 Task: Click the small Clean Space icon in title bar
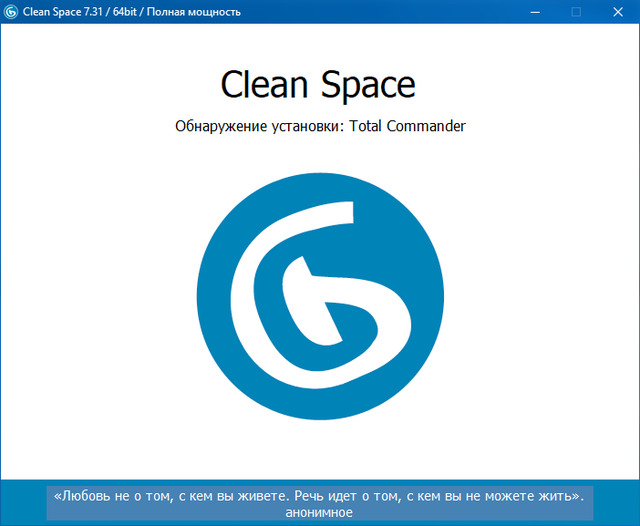click(x=12, y=12)
